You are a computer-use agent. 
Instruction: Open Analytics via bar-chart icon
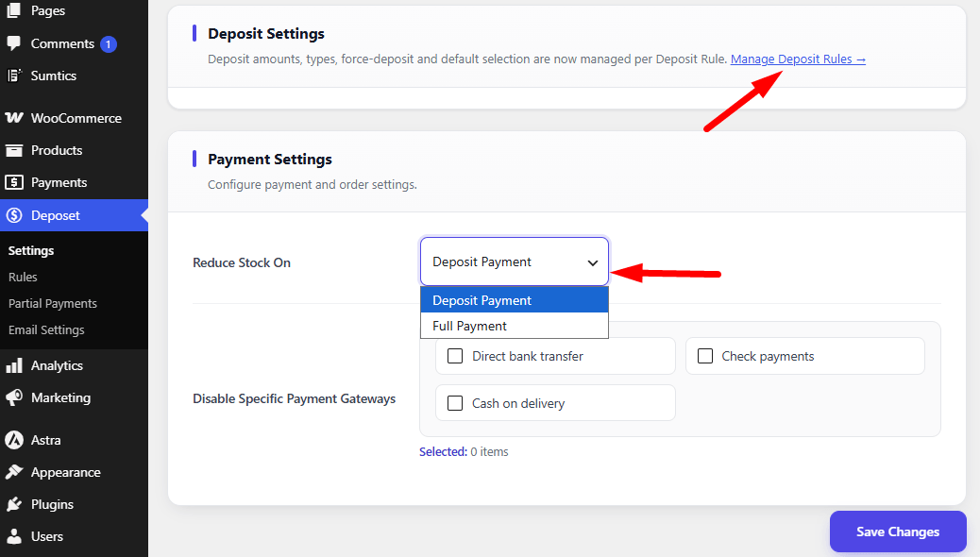14,365
